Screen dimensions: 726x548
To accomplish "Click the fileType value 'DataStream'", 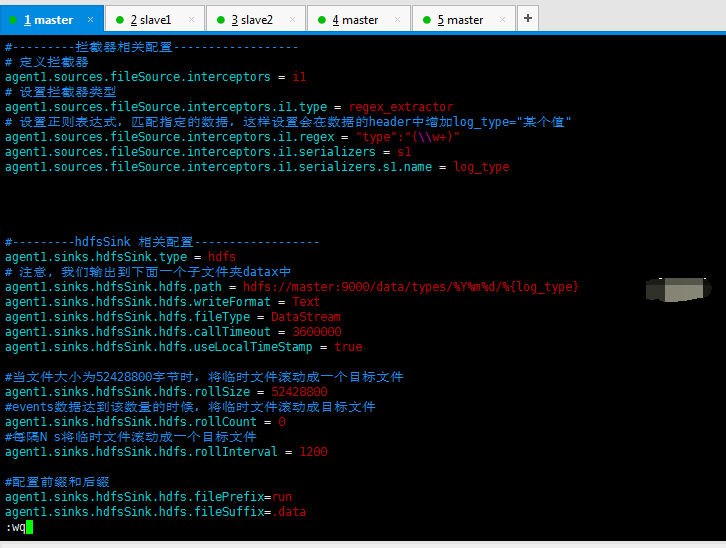I will click(x=306, y=317).
